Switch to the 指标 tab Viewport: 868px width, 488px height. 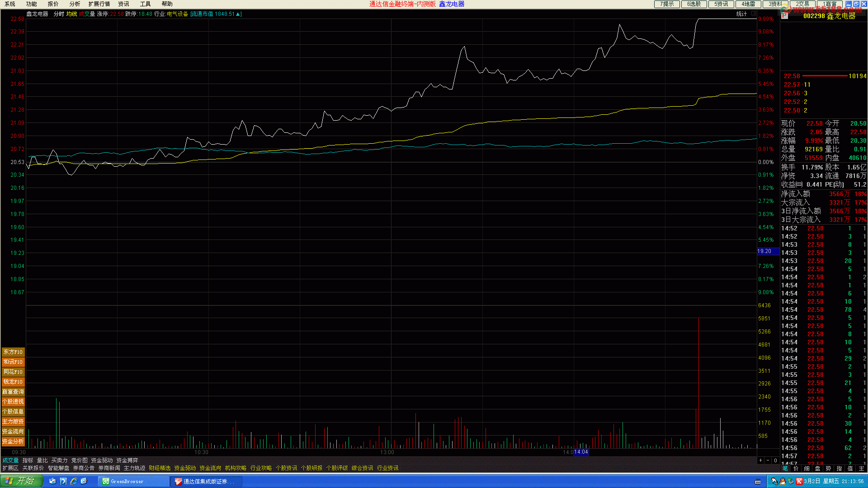[28, 460]
